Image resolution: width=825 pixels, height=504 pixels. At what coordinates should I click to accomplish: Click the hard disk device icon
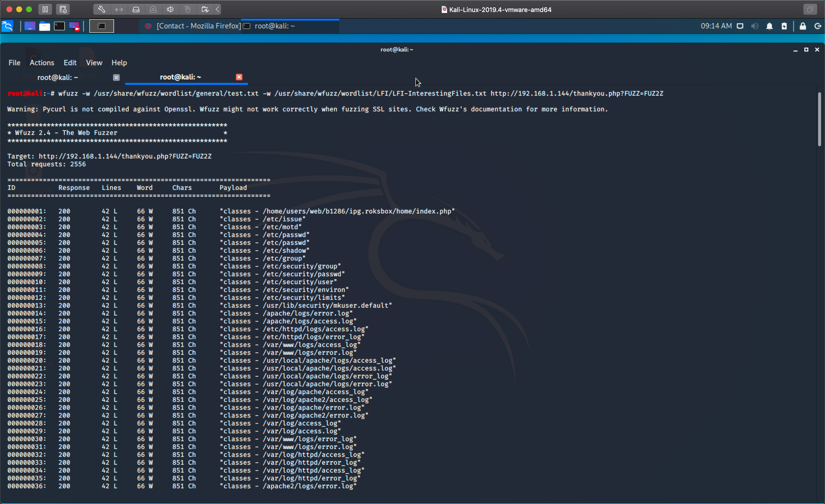(136, 9)
